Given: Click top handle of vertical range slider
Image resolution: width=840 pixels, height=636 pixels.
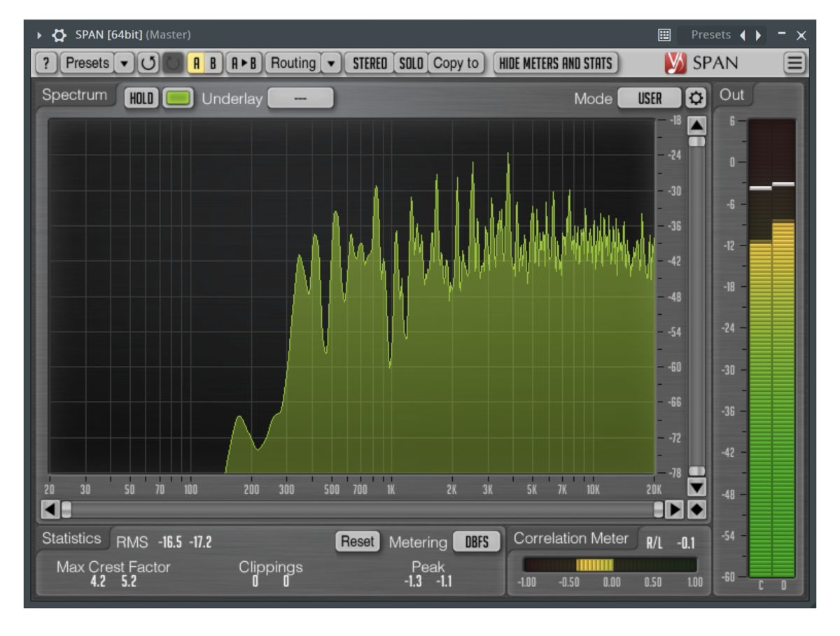Looking at the screenshot, I should click(697, 141).
